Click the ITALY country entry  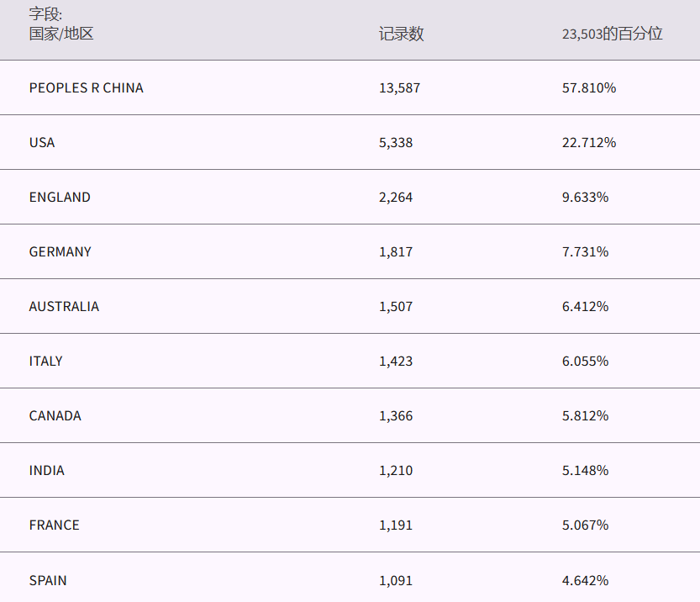[x=45, y=361]
